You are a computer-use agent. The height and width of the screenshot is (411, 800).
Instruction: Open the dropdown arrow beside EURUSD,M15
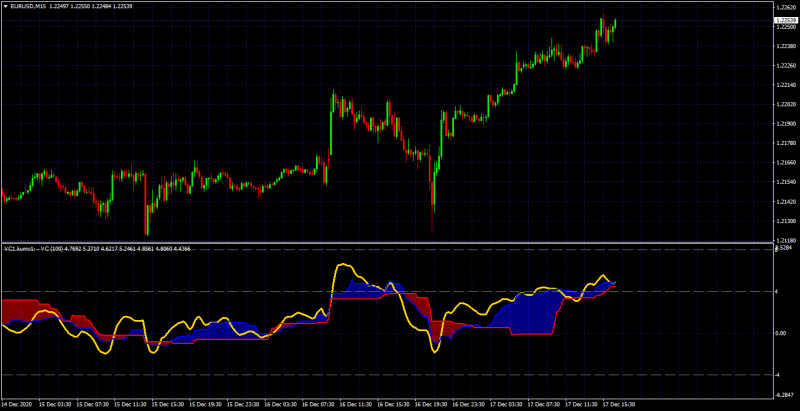(x=5, y=5)
